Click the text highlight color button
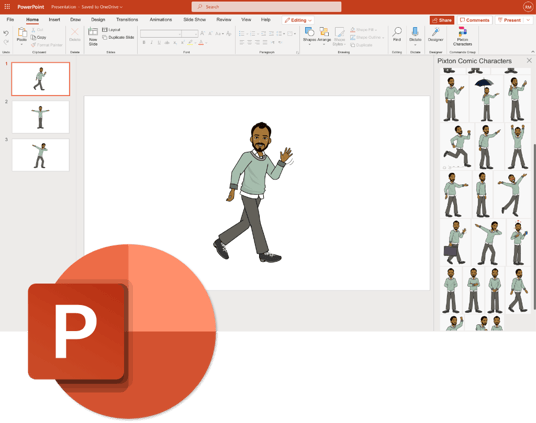The width and height of the screenshot is (536, 423). click(x=190, y=43)
